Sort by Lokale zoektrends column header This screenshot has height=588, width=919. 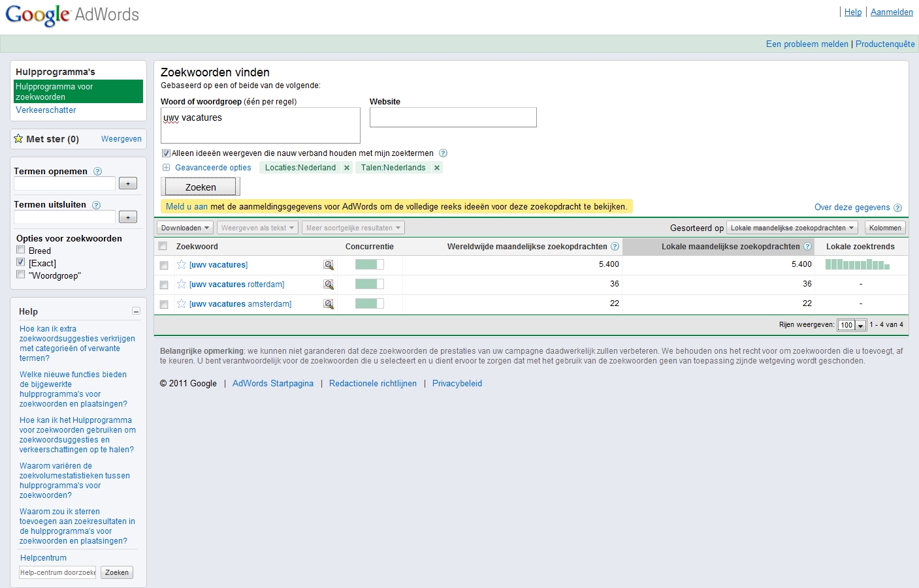860,247
